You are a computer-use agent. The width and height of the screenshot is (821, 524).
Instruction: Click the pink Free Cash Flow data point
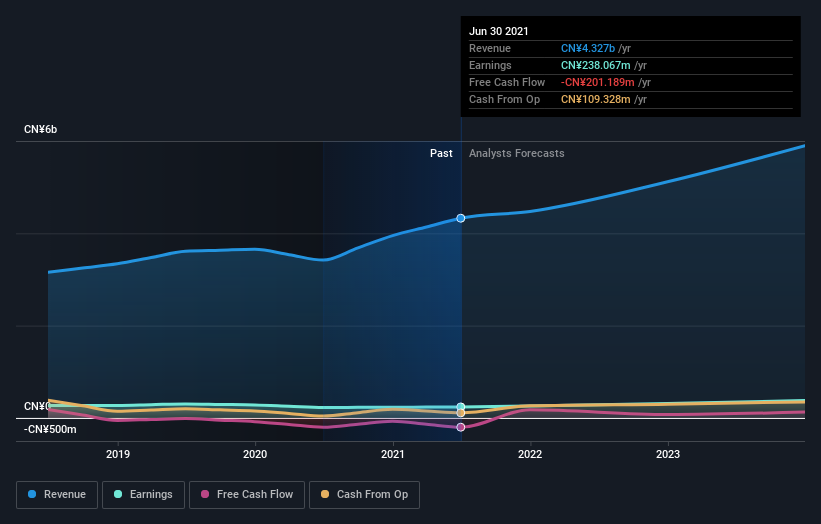coord(460,427)
